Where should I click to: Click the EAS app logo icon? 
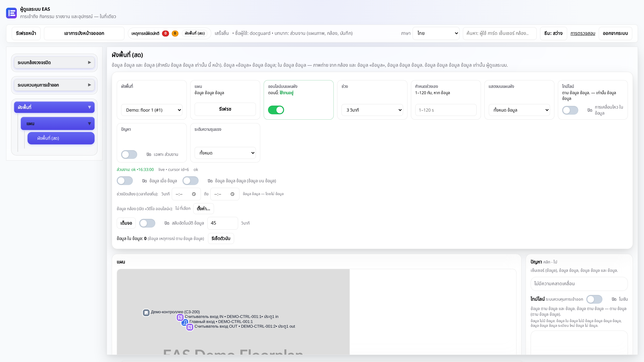[11, 13]
